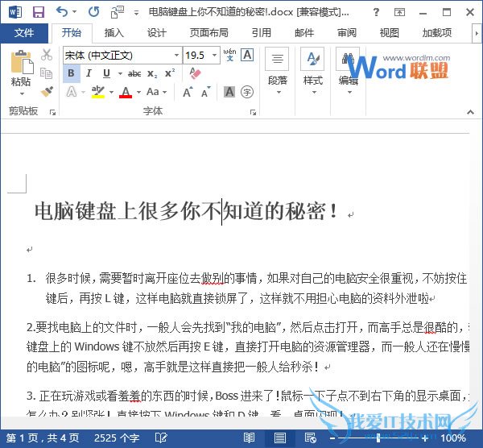The image size is (483, 448).
Task: Toggle Italic formatting
Action: [x=89, y=73]
